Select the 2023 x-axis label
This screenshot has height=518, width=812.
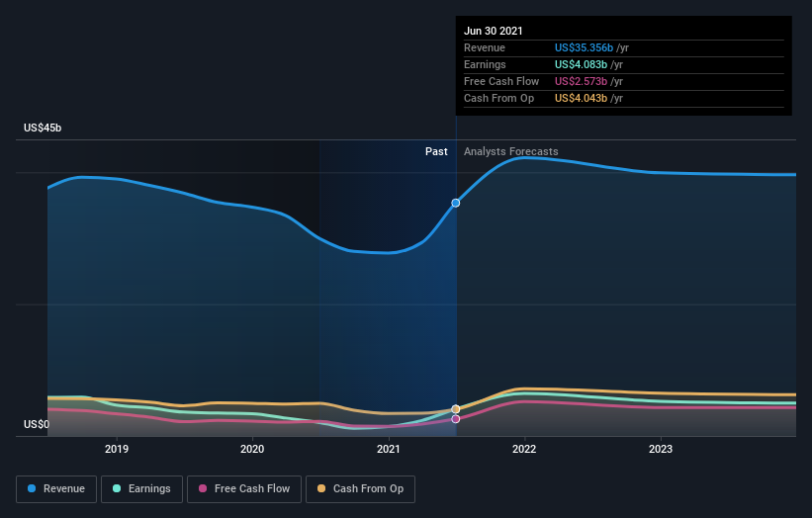(661, 449)
